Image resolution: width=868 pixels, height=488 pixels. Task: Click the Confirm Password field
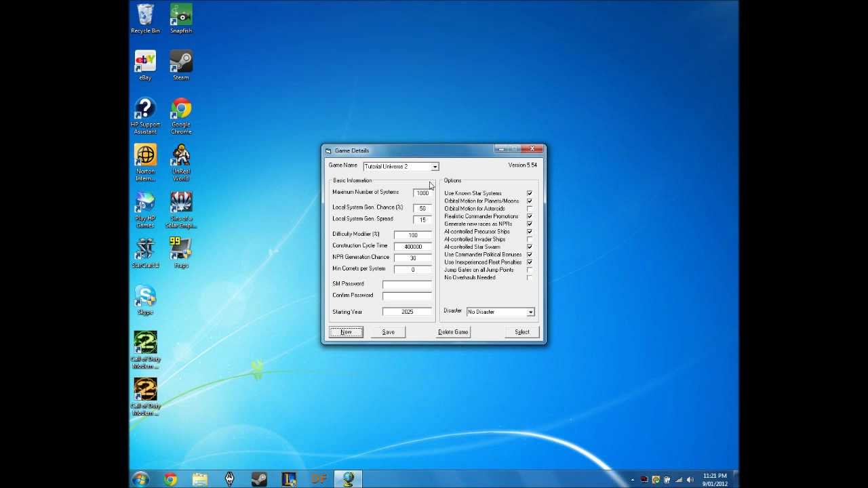407,296
